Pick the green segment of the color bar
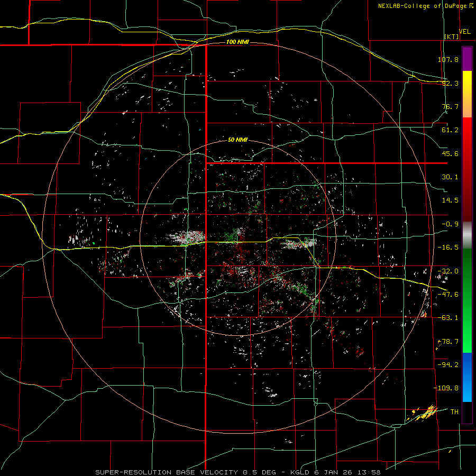Image resolution: width=476 pixels, height=476 pixels. pyautogui.click(x=467, y=300)
